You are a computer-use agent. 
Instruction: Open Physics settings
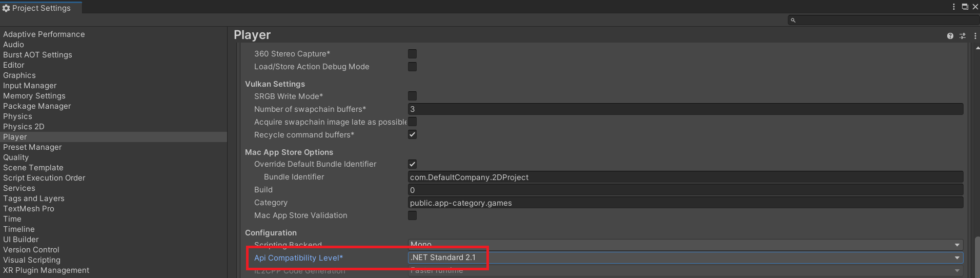[x=17, y=116]
